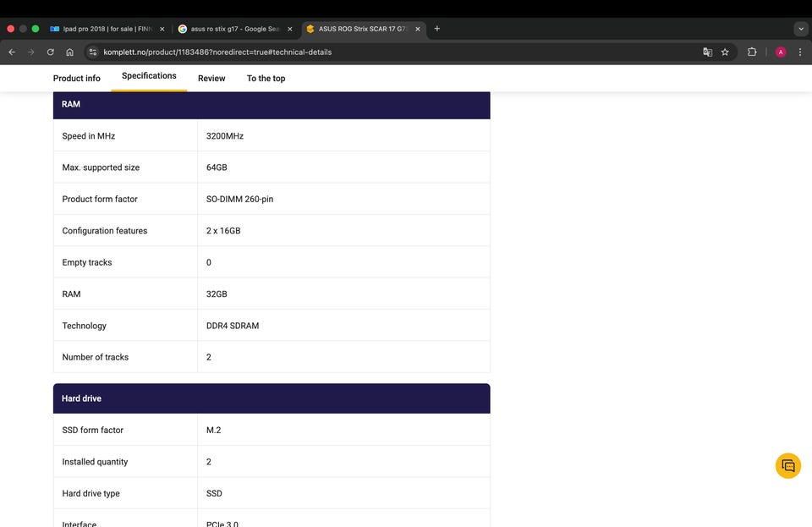Open the Extensions puzzle icon
The height and width of the screenshot is (527, 812).
[752, 52]
